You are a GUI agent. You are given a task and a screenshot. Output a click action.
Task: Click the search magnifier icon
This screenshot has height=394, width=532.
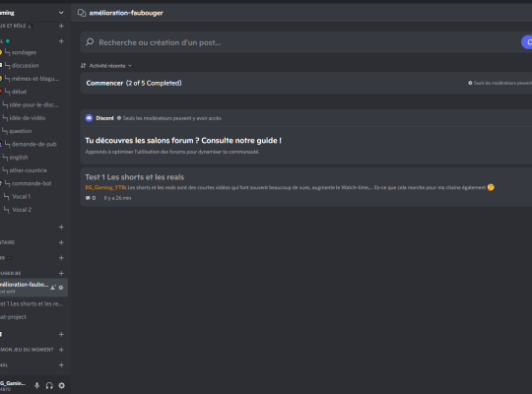pyautogui.click(x=90, y=42)
